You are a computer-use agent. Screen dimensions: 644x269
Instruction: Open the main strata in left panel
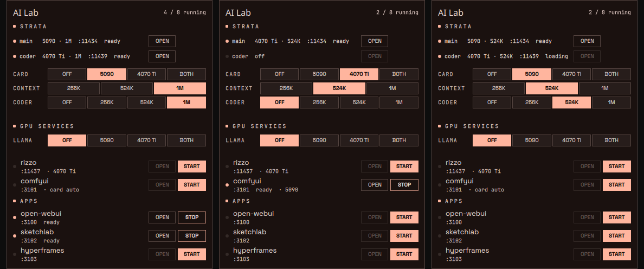tap(162, 41)
